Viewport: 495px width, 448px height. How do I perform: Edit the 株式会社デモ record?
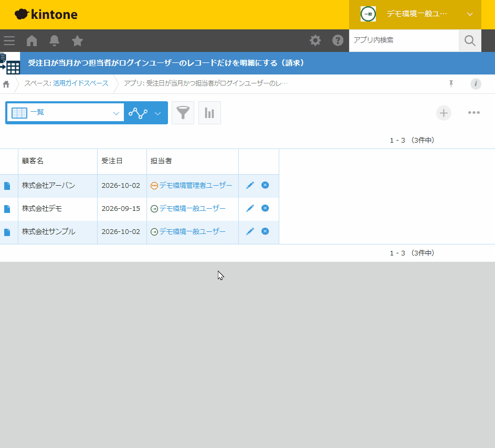250,208
